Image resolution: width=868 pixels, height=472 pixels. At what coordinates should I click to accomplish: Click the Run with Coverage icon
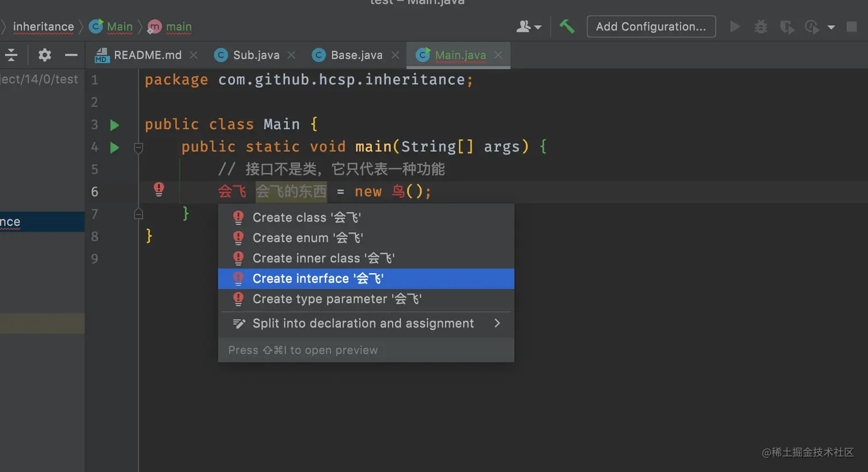[x=786, y=27]
